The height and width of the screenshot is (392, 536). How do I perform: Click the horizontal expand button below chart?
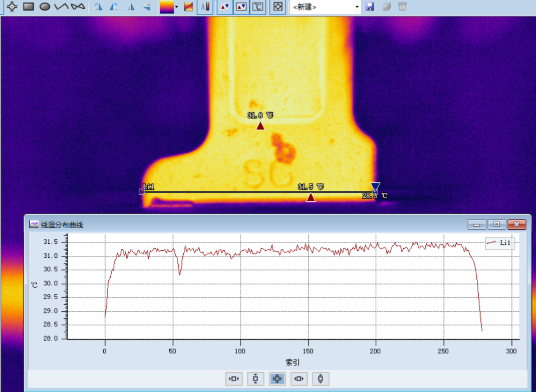[299, 378]
